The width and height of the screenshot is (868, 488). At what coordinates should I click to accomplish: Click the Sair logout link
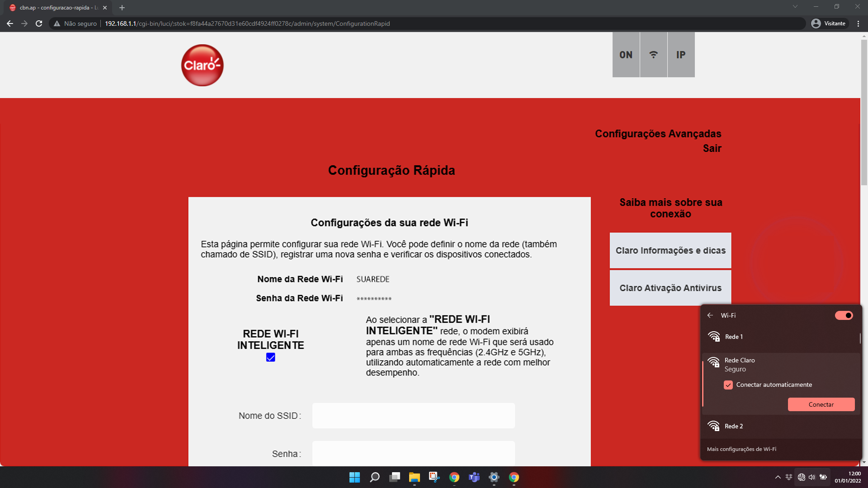coord(712,148)
